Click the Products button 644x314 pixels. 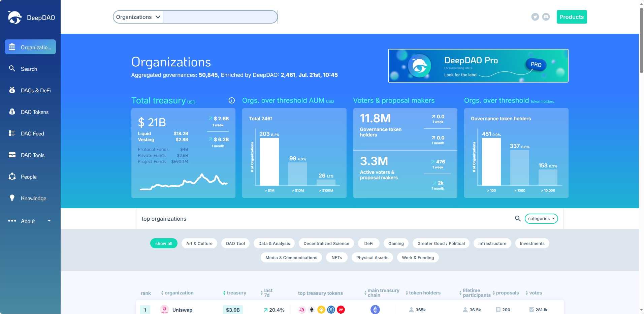[x=571, y=17]
